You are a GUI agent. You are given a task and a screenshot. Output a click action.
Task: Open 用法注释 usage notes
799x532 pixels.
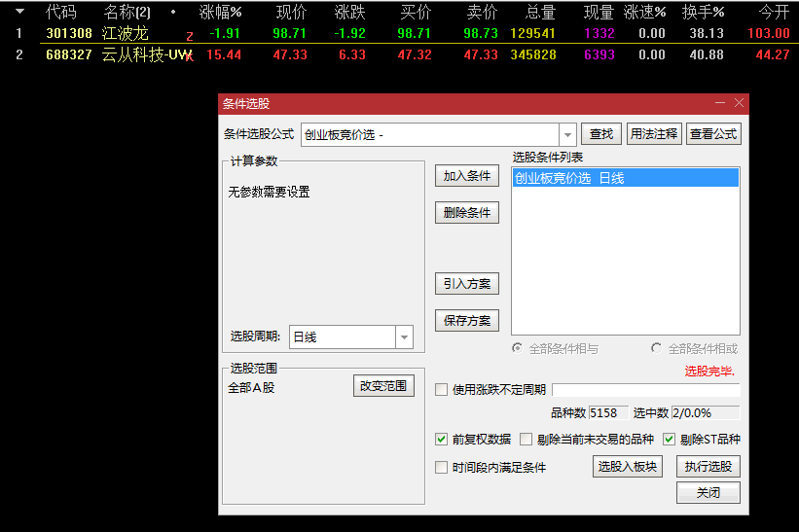654,134
